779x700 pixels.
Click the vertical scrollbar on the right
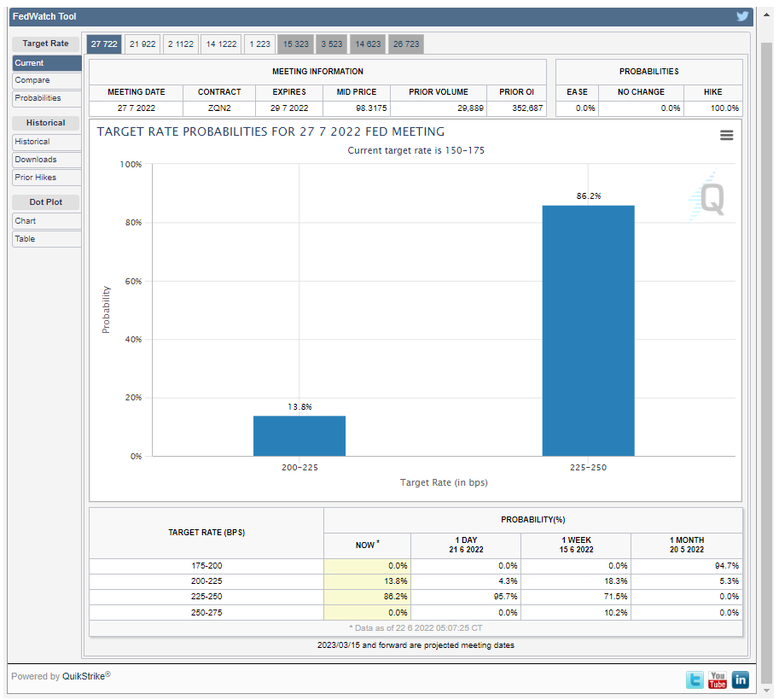click(x=765, y=341)
